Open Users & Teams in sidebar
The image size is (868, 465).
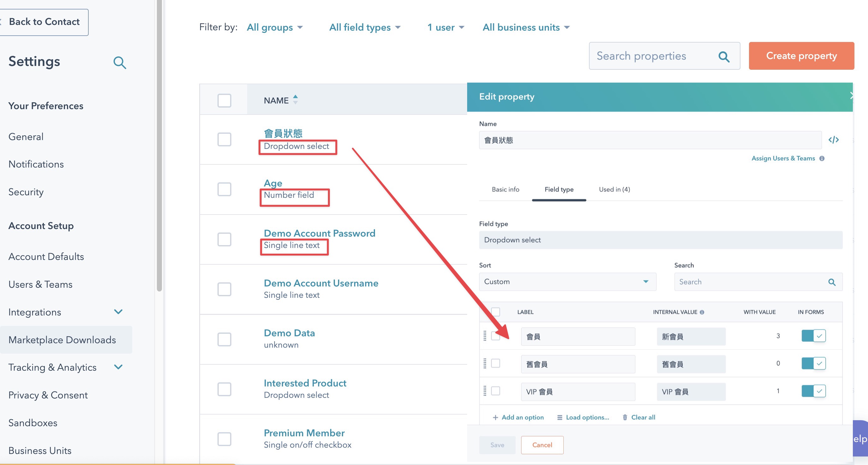pyautogui.click(x=40, y=285)
